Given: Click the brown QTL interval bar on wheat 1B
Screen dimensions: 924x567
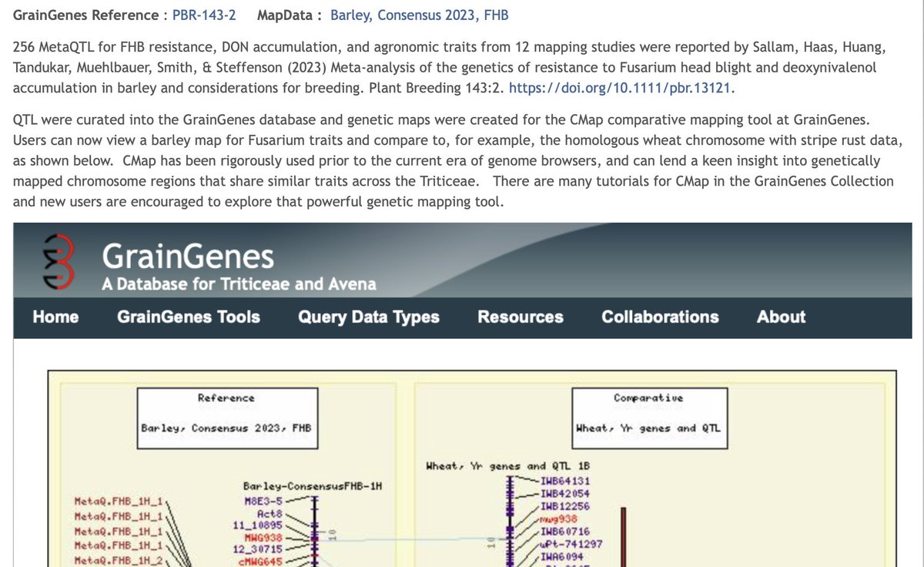Looking at the screenshot, I should point(624,537).
